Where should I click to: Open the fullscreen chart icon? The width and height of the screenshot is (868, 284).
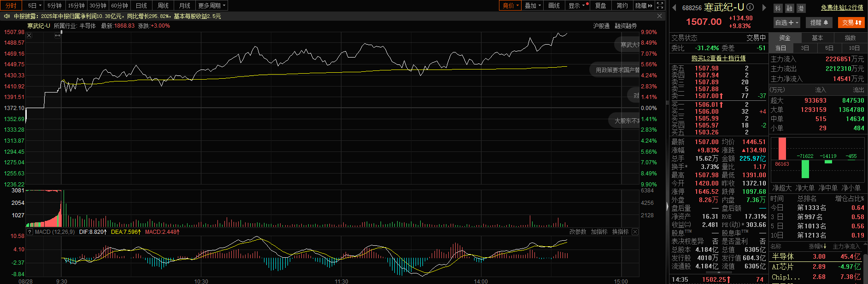coord(660,6)
